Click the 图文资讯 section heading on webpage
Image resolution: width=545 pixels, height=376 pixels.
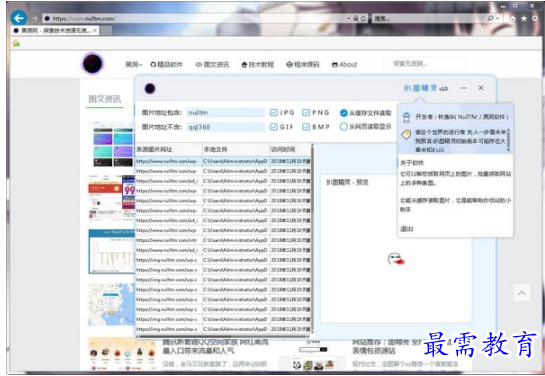(x=104, y=99)
